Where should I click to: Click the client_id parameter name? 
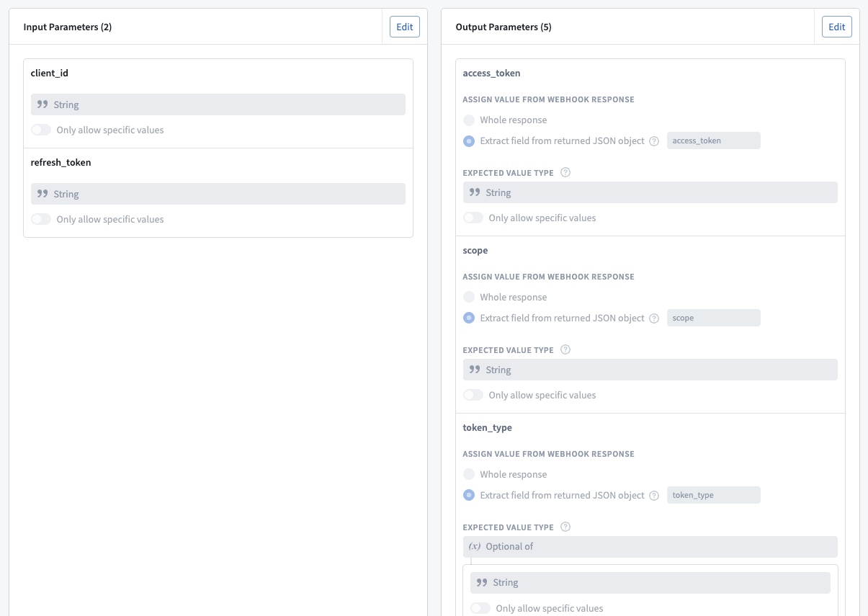coord(50,73)
